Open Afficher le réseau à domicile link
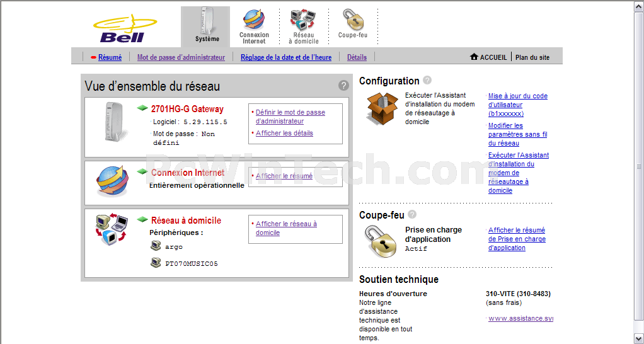The height and width of the screenshot is (344, 644). pyautogui.click(x=286, y=228)
